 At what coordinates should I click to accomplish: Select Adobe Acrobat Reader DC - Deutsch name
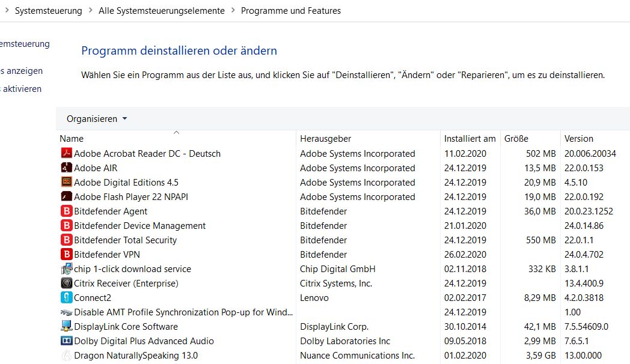pyautogui.click(x=147, y=154)
